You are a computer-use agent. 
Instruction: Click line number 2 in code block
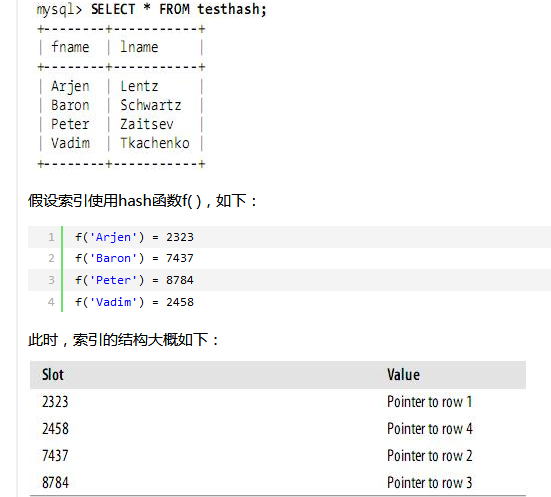[x=51, y=258]
